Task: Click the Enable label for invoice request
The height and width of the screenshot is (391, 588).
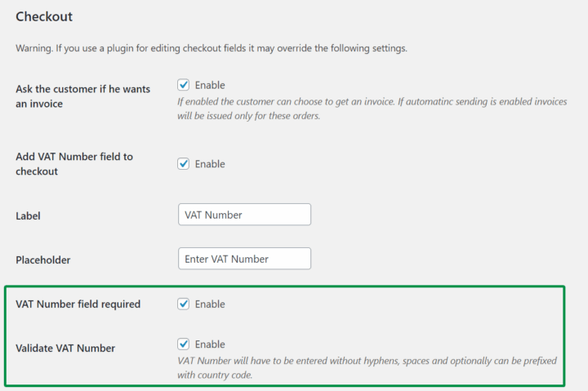Action: pos(210,85)
